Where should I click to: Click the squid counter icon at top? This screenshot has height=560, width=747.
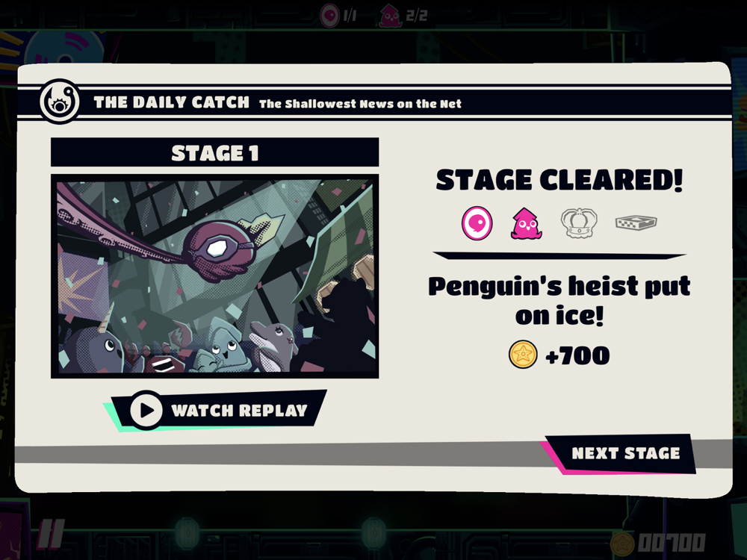[x=390, y=15]
